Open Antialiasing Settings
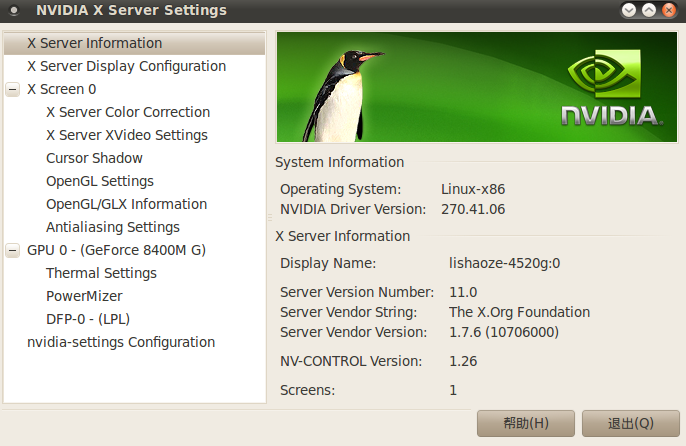This screenshot has height=446, width=686. pyautogui.click(x=113, y=227)
